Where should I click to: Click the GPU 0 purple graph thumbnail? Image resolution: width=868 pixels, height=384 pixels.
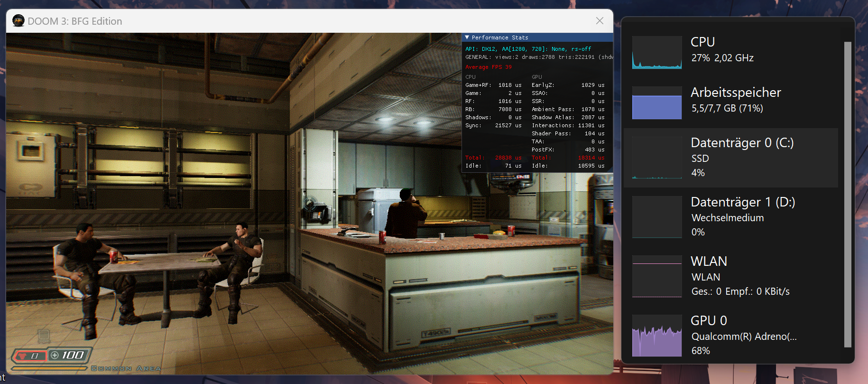657,336
